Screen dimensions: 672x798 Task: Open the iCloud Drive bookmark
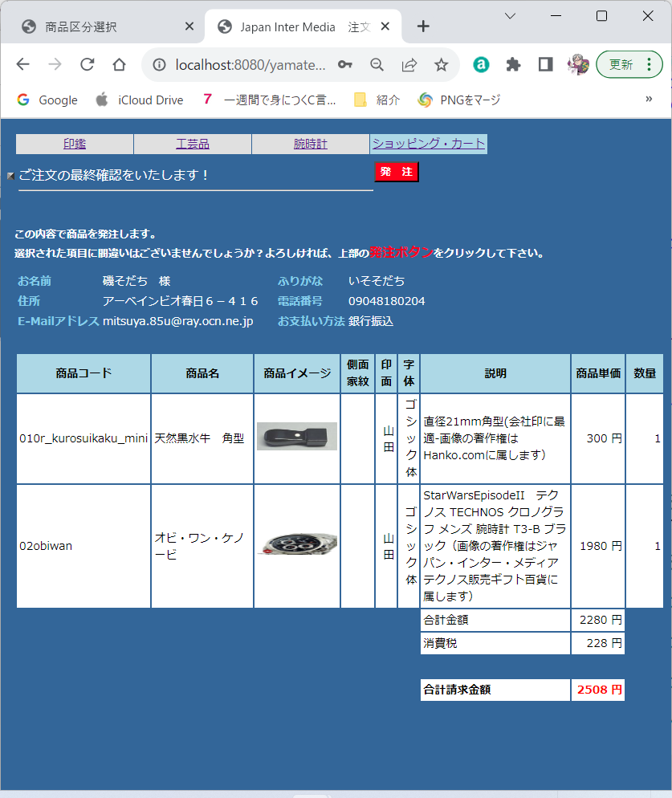(140, 100)
